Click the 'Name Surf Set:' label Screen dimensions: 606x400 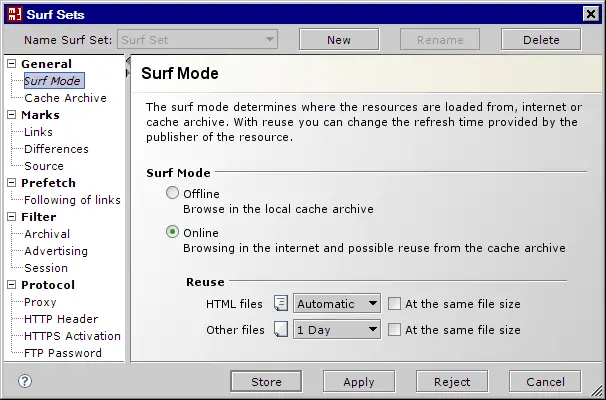pyautogui.click(x=68, y=40)
